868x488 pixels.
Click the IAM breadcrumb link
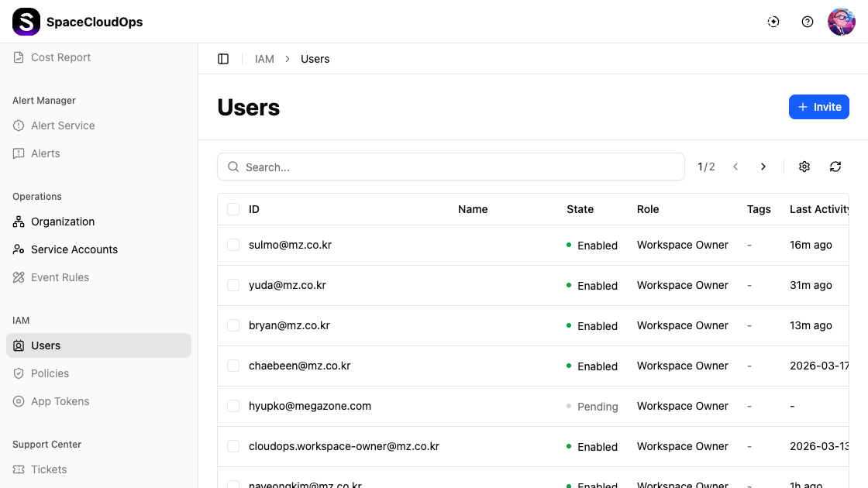coord(264,59)
